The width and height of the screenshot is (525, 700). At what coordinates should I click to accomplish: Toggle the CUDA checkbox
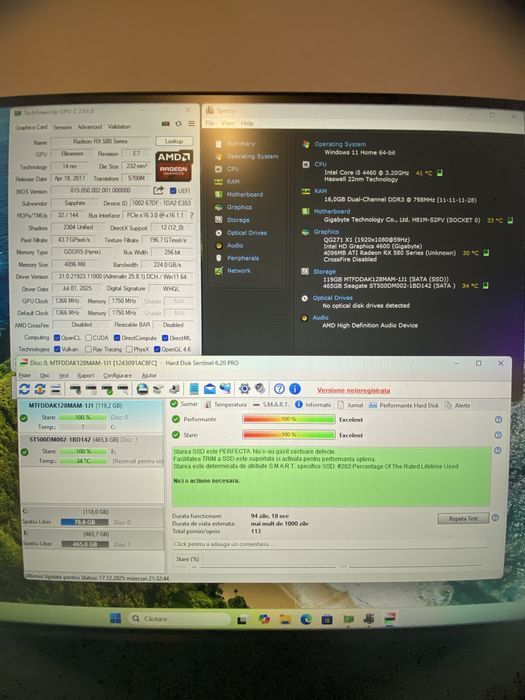[x=88, y=338]
